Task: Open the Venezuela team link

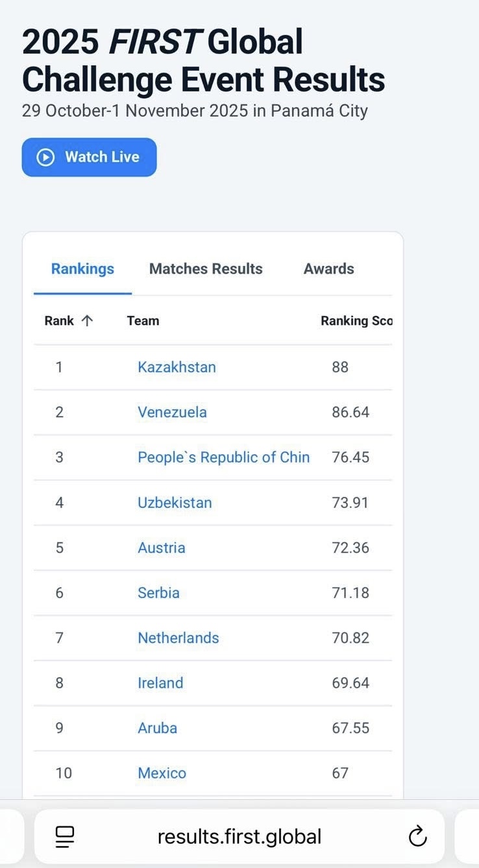Action: tap(172, 412)
